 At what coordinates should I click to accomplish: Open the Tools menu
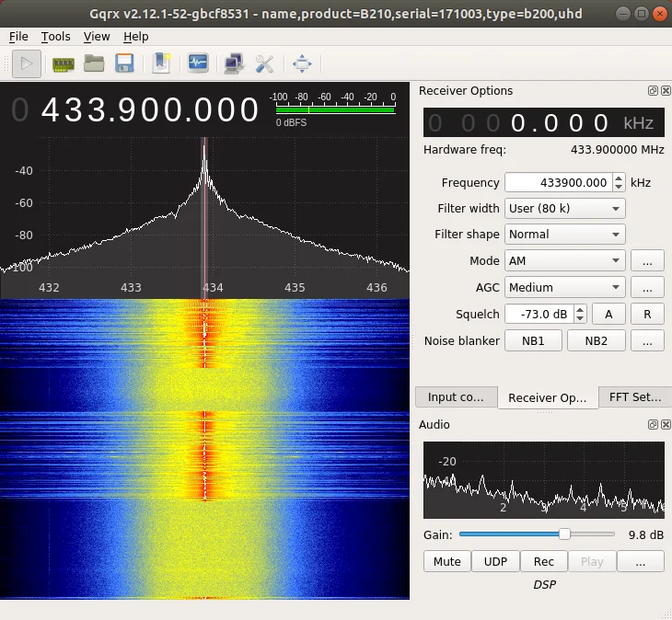pos(55,37)
